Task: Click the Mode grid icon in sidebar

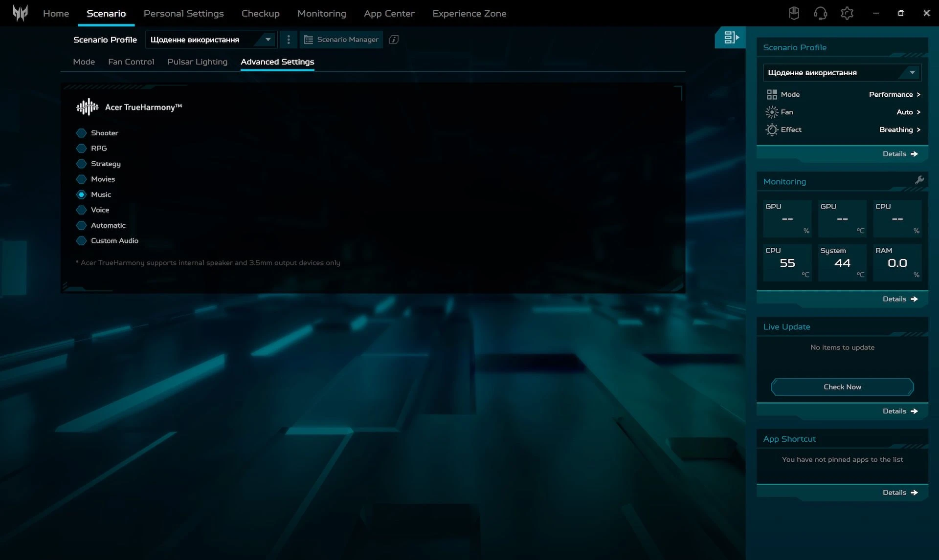Action: pyautogui.click(x=772, y=94)
